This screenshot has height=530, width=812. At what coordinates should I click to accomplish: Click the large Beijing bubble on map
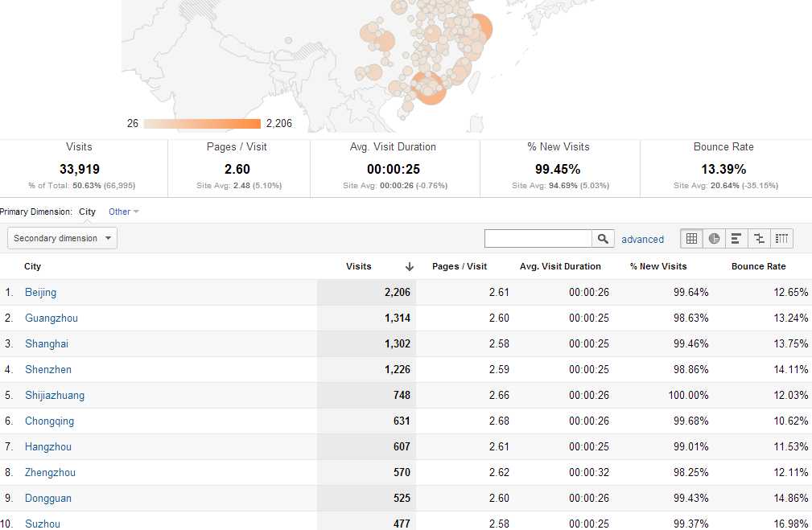pyautogui.click(x=478, y=28)
